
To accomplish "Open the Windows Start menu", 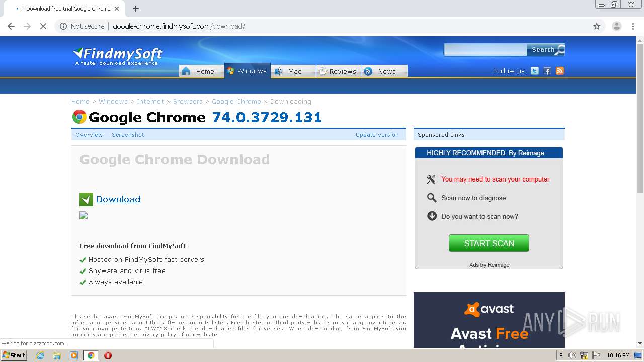I will click(x=14, y=355).
